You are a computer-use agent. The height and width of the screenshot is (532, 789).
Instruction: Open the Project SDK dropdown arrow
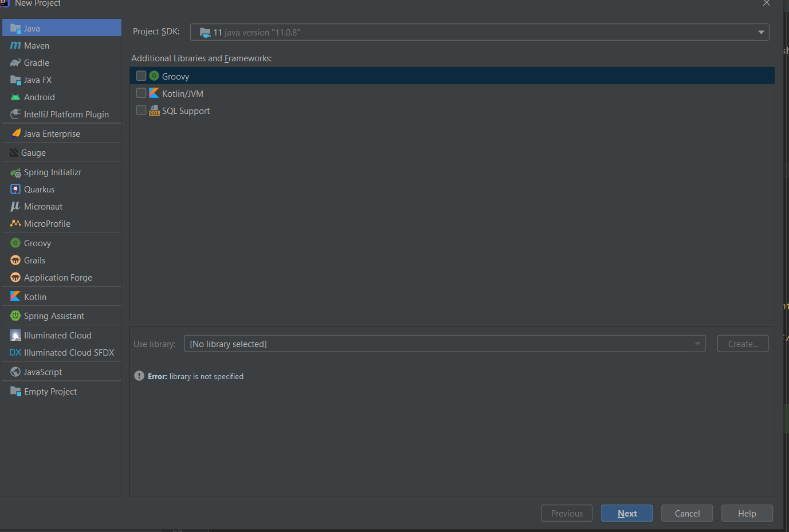761,32
